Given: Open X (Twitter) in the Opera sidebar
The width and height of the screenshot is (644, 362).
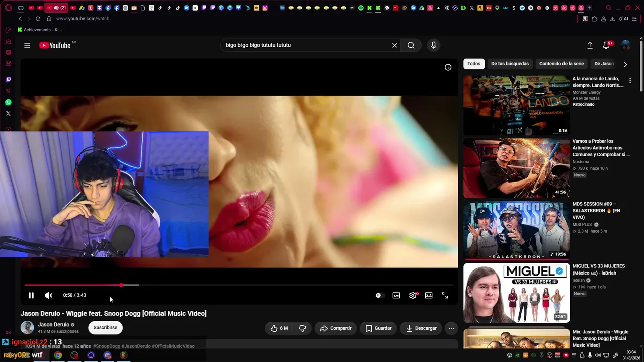Looking at the screenshot, I should (8, 113).
